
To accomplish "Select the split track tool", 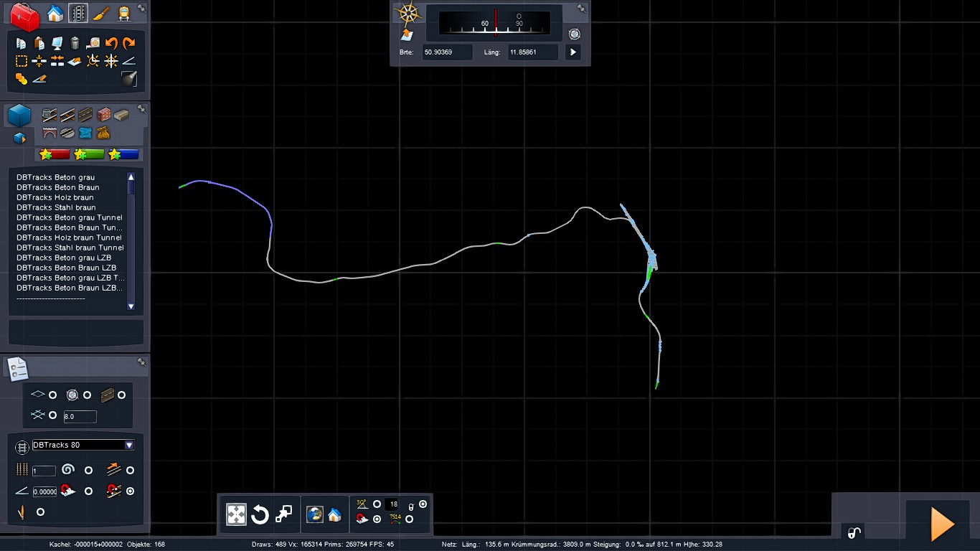I will [x=39, y=61].
